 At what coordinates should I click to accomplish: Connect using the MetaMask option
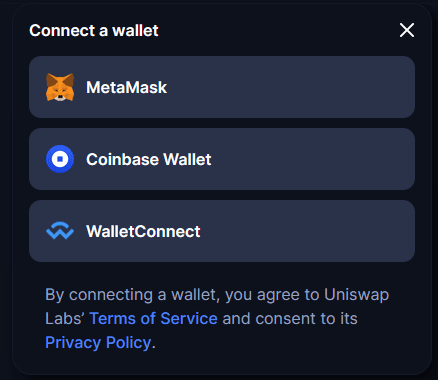click(222, 87)
